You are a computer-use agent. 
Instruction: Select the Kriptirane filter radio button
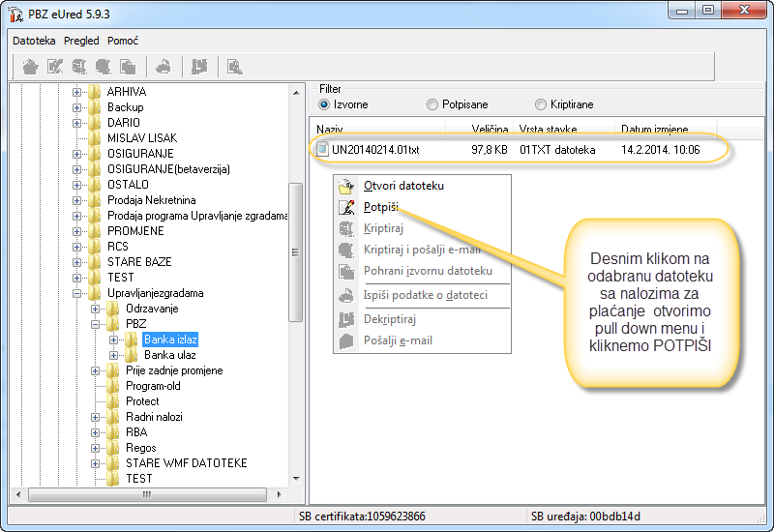click(541, 104)
